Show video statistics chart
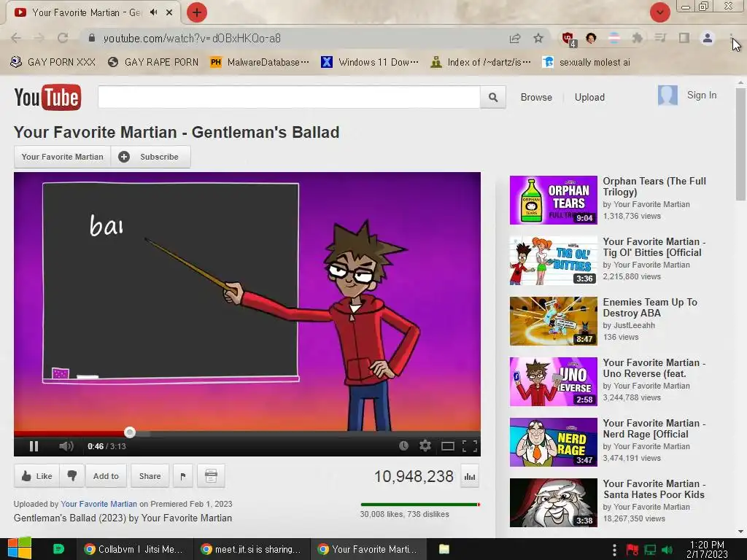This screenshot has width=747, height=560. click(x=470, y=477)
